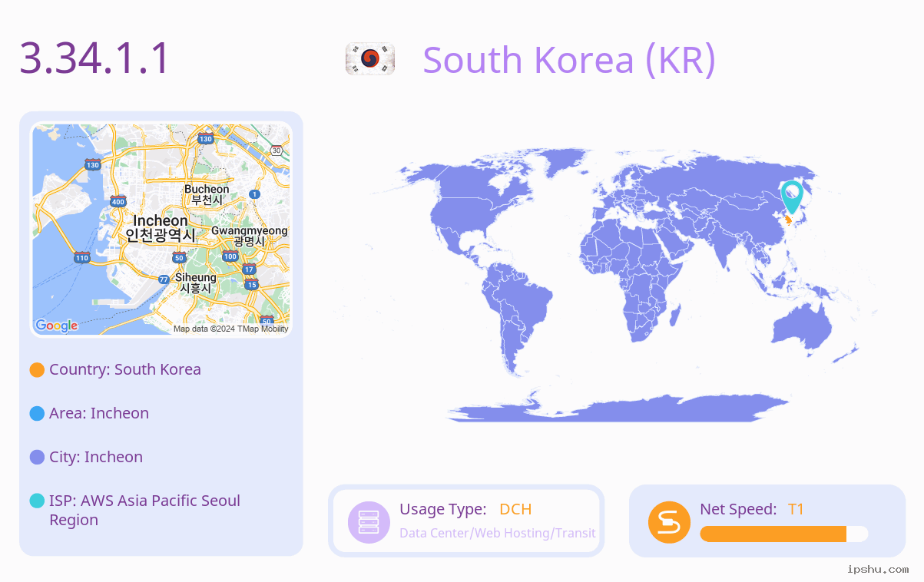
Task: Click the teal location pin on world map
Action: (791, 197)
